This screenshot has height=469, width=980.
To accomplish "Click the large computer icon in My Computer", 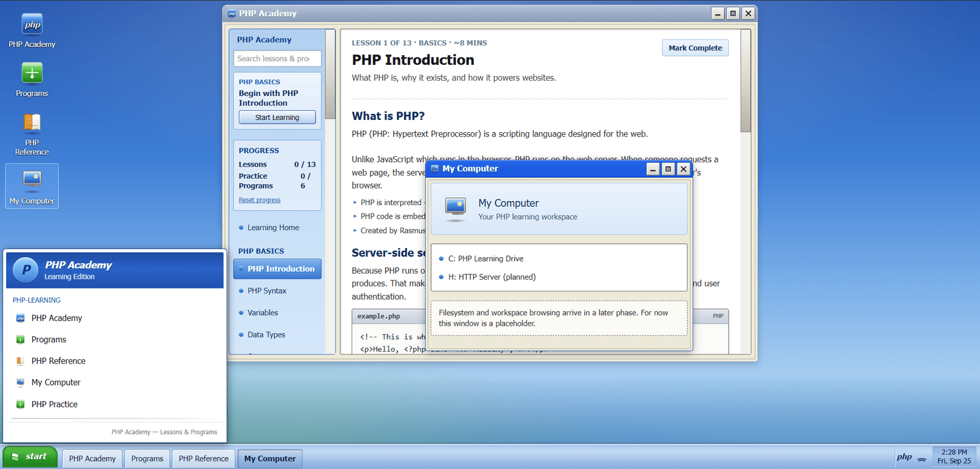I will (x=456, y=209).
